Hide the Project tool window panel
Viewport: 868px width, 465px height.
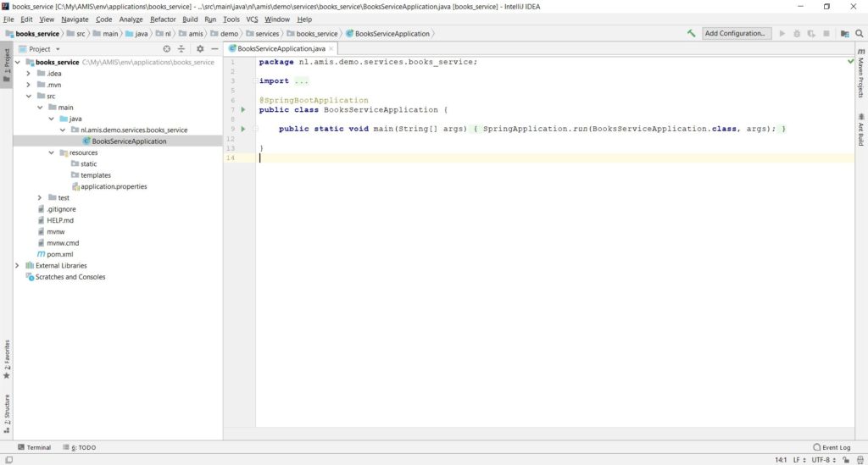(x=214, y=49)
